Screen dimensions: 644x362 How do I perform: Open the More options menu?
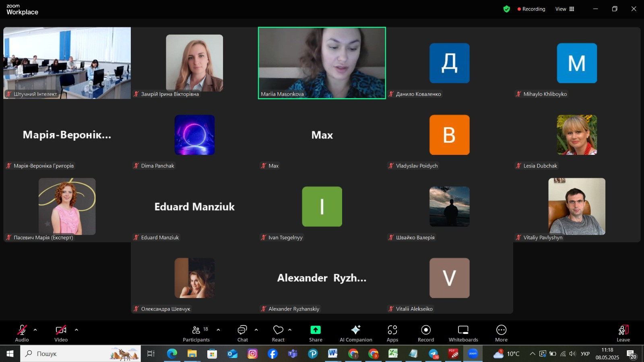point(501,333)
